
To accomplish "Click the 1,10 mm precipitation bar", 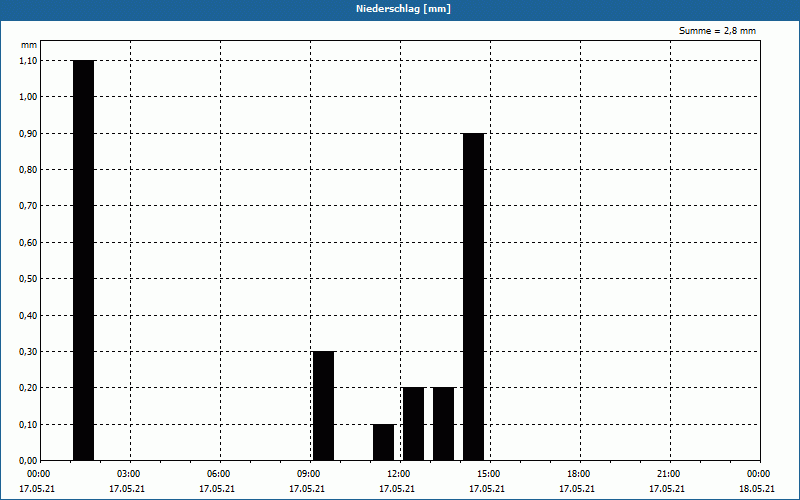I will point(84,260).
